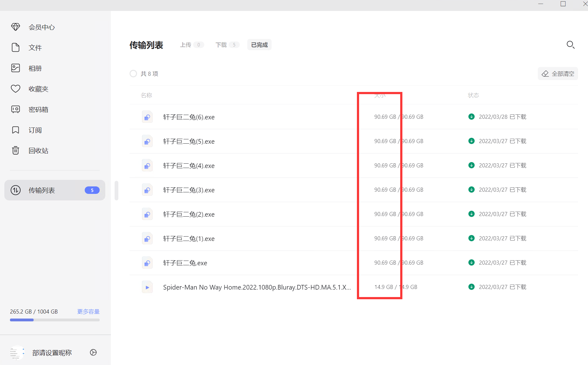Click the 收藏夹 heart icon

pyautogui.click(x=16, y=89)
